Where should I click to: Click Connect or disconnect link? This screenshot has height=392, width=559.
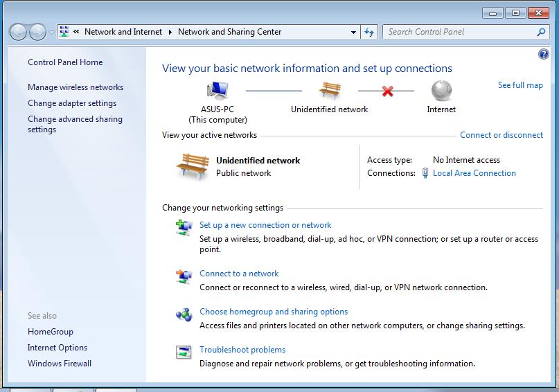502,135
